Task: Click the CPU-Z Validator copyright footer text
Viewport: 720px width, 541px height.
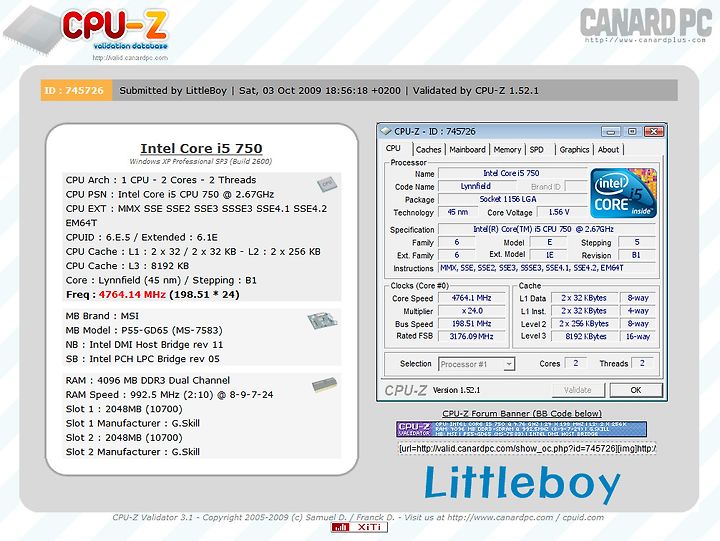Action: [x=358, y=518]
